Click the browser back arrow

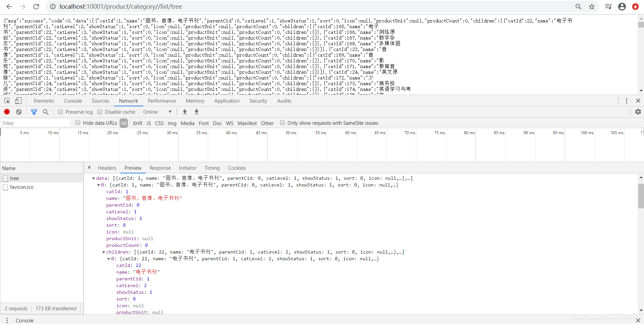(x=9, y=7)
